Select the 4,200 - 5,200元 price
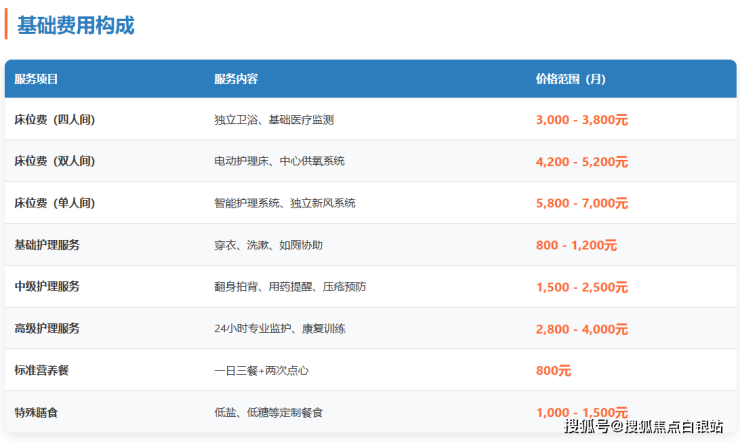 582,161
